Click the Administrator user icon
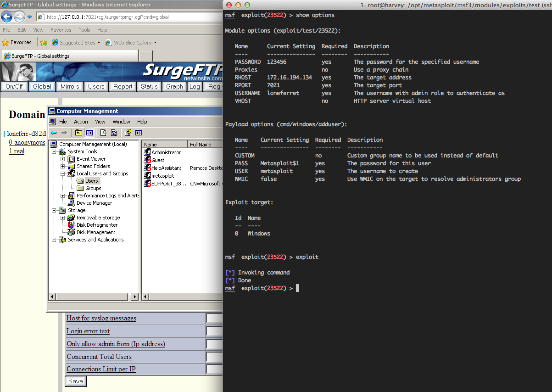Image resolution: width=552 pixels, height=392 pixels. pos(148,152)
